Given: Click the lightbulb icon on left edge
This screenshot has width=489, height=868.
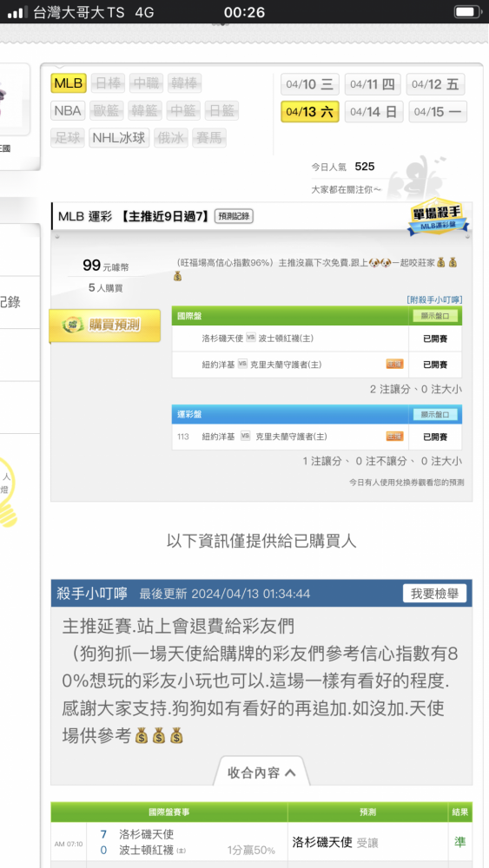Looking at the screenshot, I should pos(7,491).
